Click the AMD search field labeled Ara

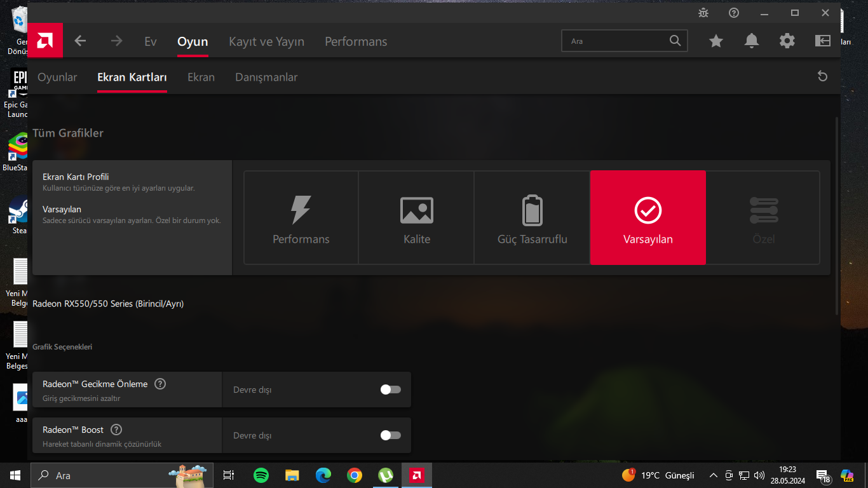[625, 41]
